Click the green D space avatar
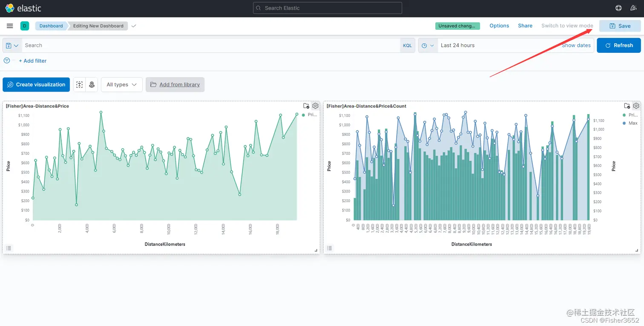 (25, 26)
